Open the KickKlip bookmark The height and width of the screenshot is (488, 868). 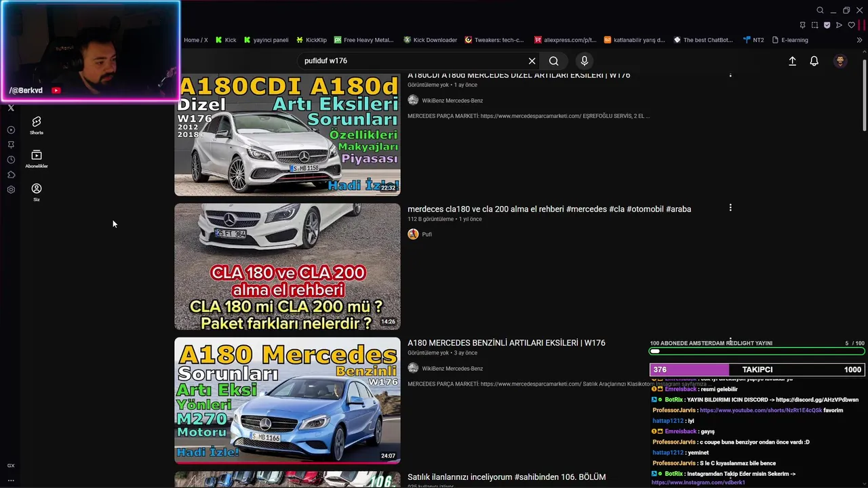[x=311, y=40]
